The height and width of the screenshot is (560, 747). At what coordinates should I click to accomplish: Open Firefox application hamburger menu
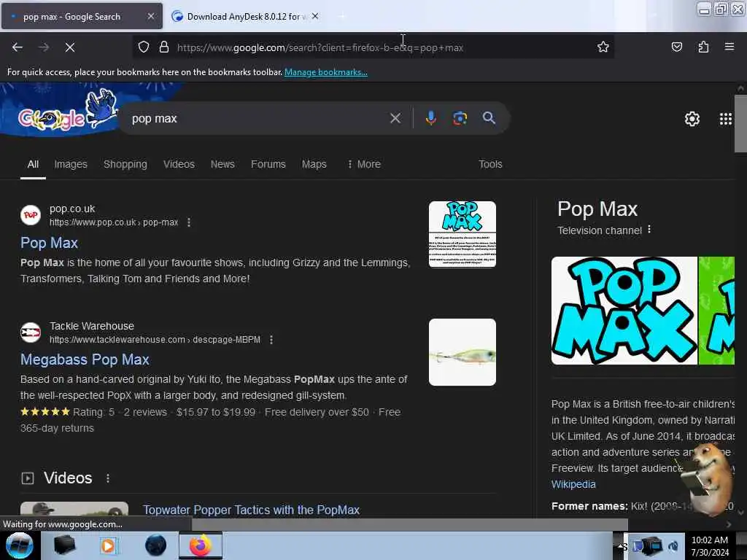coord(729,47)
